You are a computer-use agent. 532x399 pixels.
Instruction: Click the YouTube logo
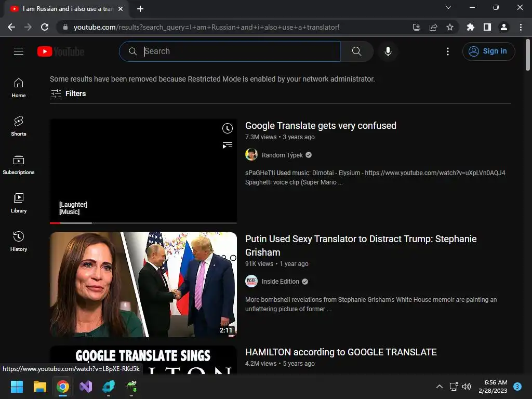(x=61, y=51)
